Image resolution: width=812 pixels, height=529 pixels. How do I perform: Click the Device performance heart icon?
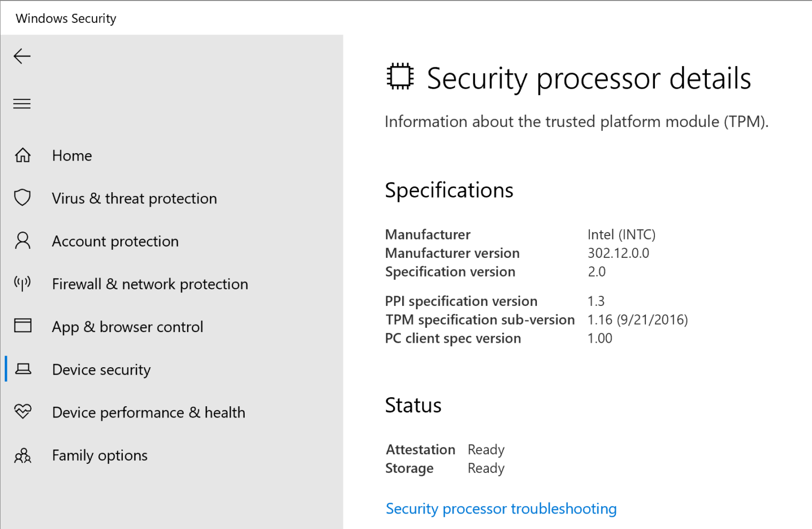22,412
